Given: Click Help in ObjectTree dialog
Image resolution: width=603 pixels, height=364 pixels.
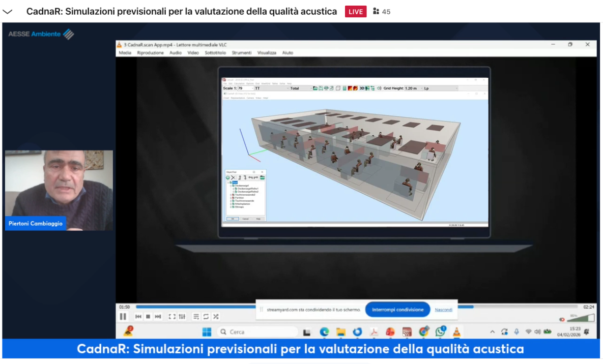Looking at the screenshot, I should coord(259,219).
